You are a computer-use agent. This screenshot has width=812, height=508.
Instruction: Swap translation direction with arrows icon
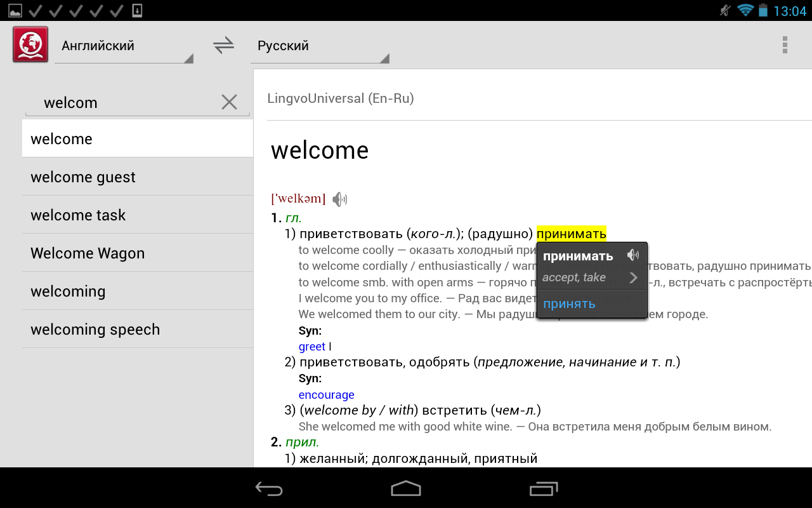point(223,46)
